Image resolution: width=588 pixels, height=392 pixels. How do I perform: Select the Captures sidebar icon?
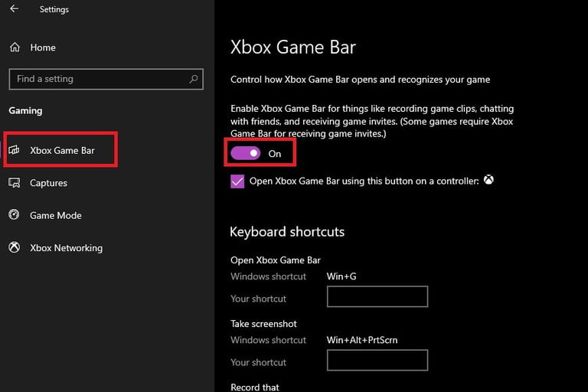coord(15,183)
